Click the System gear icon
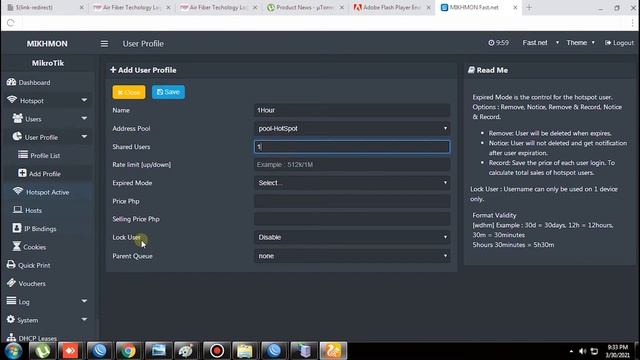Viewport: 640px width, 360px height. pos(11,319)
